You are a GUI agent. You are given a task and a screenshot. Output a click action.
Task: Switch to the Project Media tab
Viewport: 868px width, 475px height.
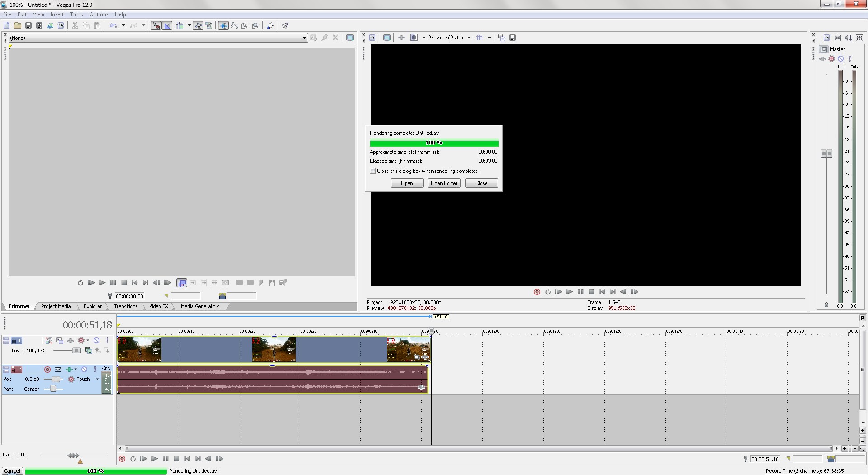pyautogui.click(x=56, y=306)
